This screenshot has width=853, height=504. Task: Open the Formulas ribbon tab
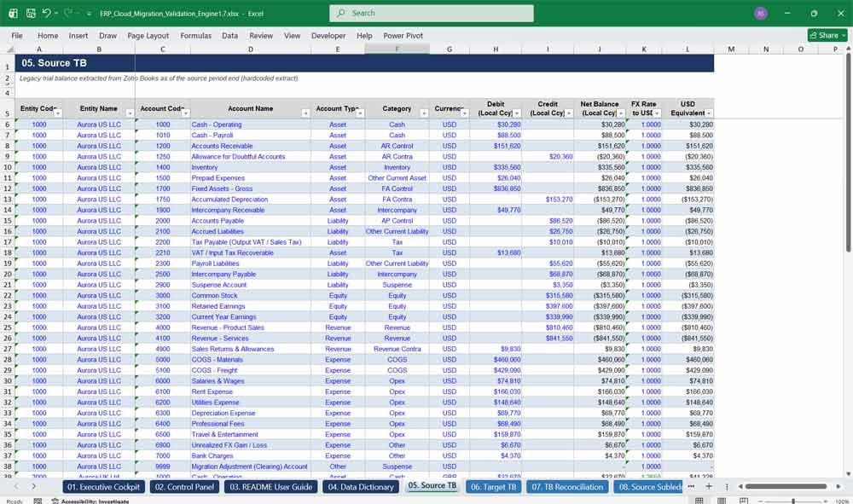click(x=196, y=35)
